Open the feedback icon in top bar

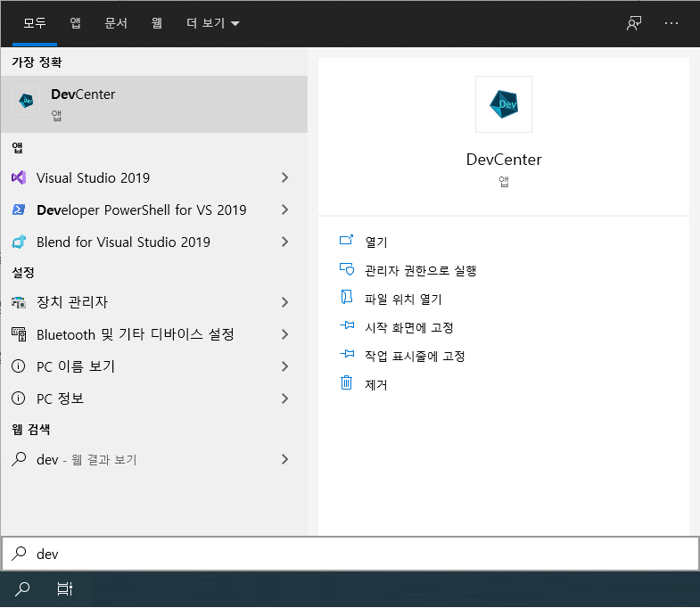coord(634,23)
